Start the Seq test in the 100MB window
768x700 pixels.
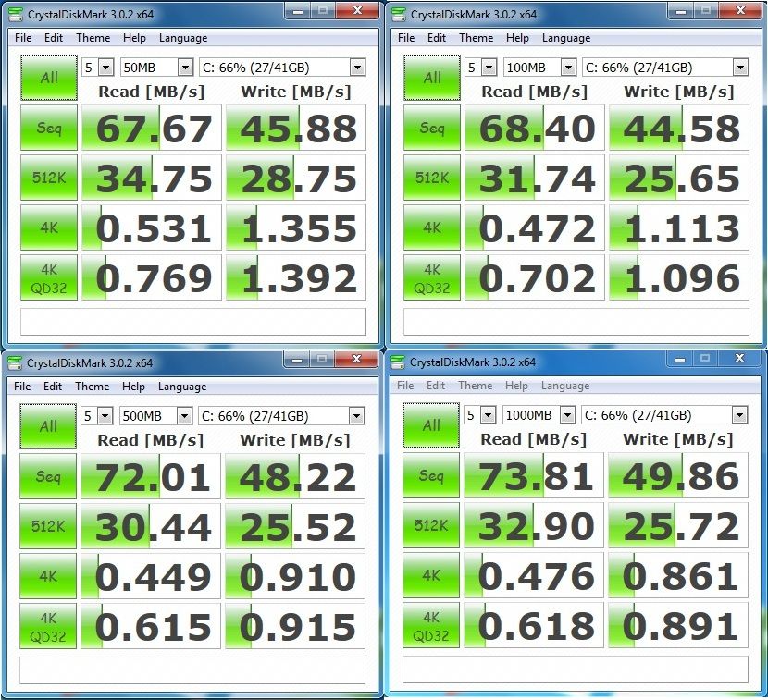point(432,128)
